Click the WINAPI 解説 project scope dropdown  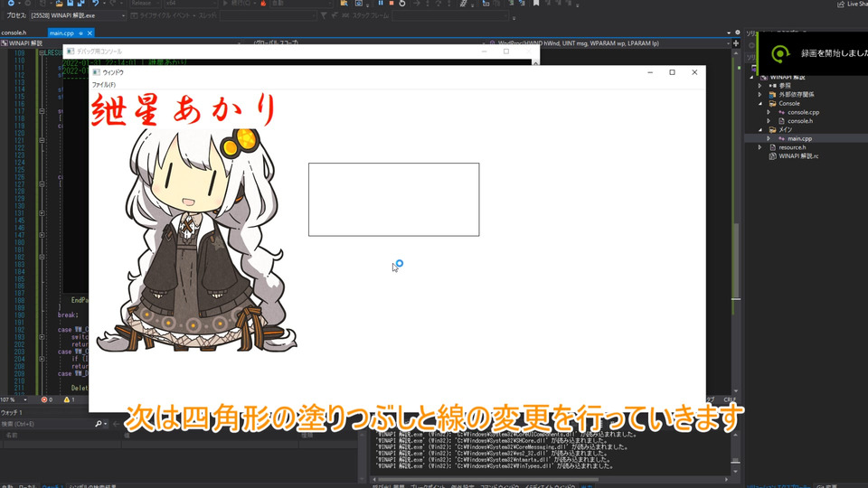pyautogui.click(x=120, y=43)
